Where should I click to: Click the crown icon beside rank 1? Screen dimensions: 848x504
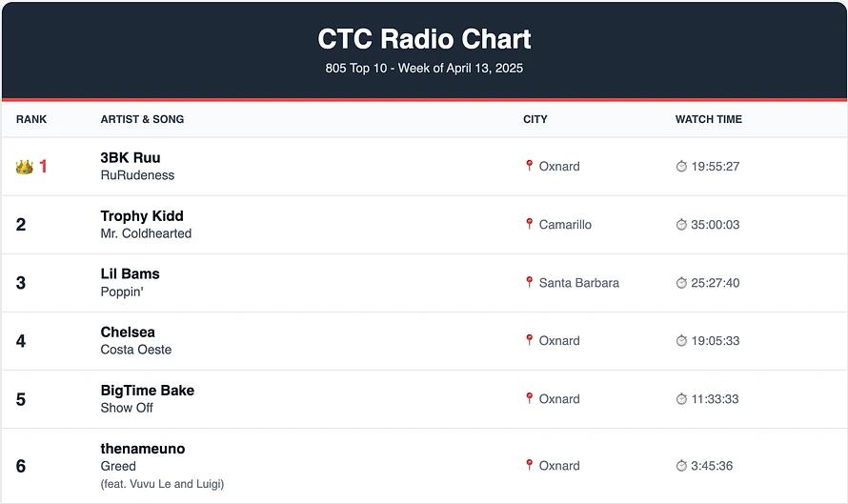25,167
